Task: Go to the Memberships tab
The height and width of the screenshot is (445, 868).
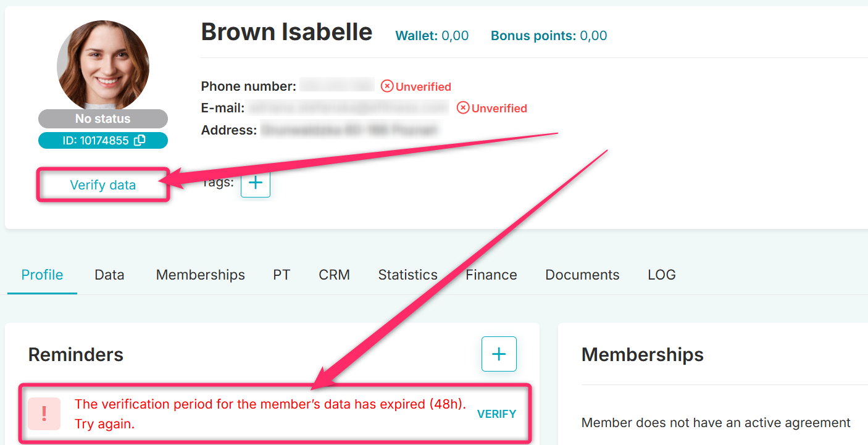Action: (x=200, y=275)
